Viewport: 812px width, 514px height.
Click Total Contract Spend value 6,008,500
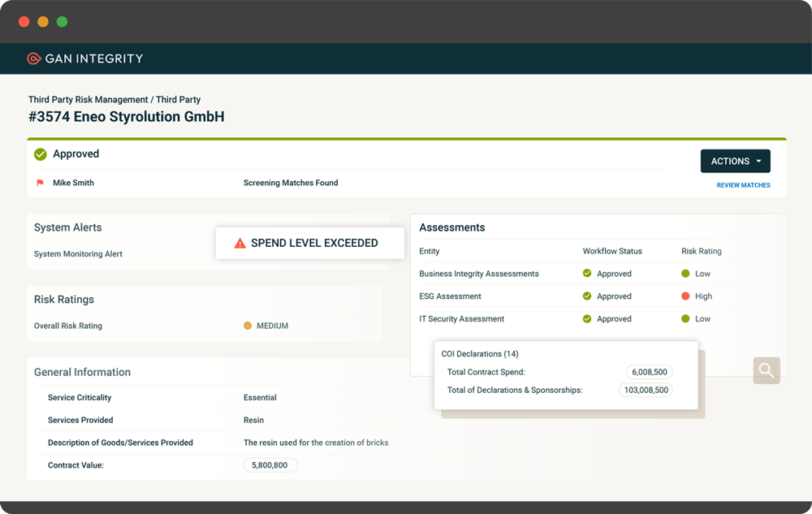[x=650, y=372]
